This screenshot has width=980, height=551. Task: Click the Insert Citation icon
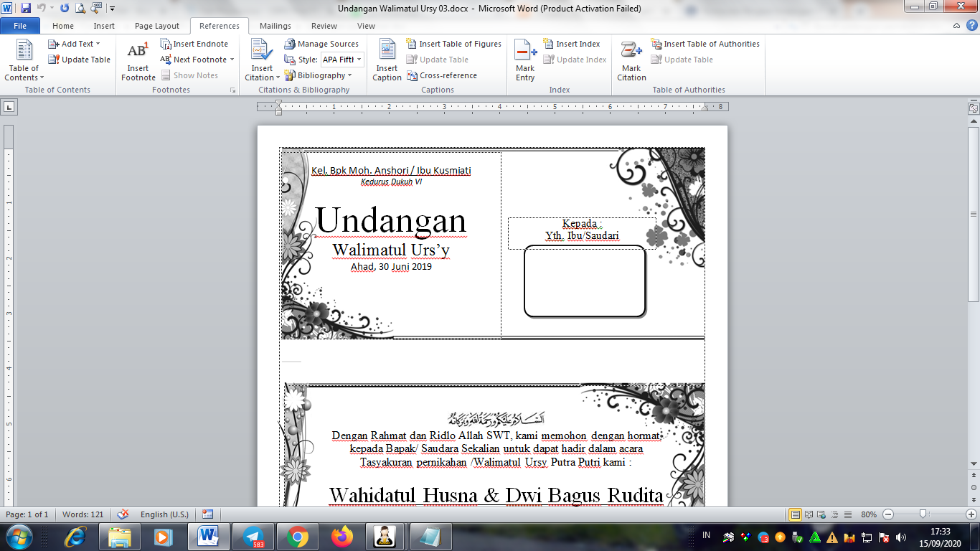pos(262,52)
